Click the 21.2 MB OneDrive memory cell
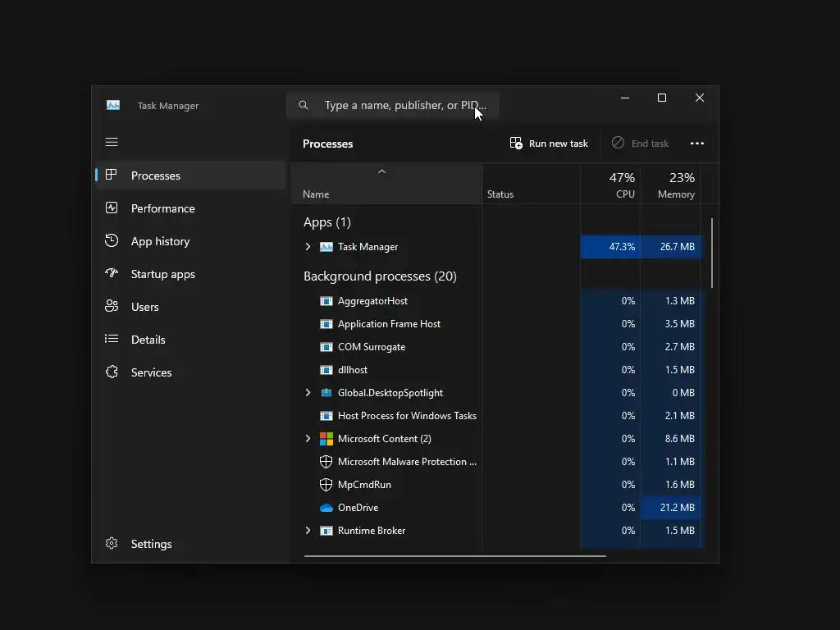Image resolution: width=840 pixels, height=630 pixels. pyautogui.click(x=671, y=507)
